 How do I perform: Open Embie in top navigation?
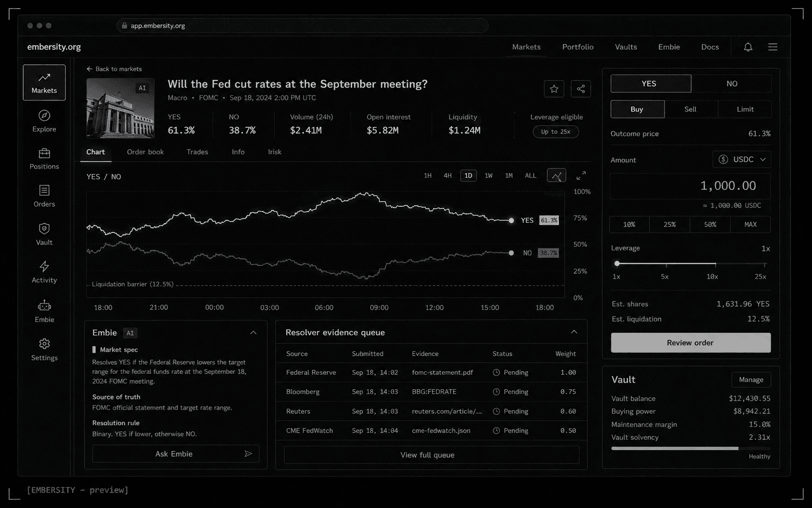pos(669,47)
